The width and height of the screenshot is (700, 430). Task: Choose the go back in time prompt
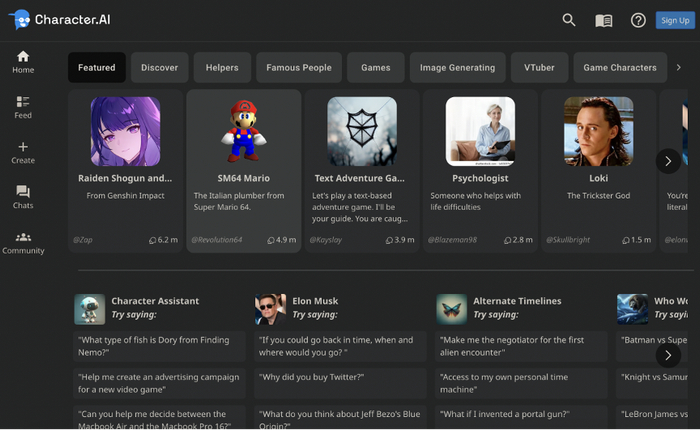click(x=340, y=346)
